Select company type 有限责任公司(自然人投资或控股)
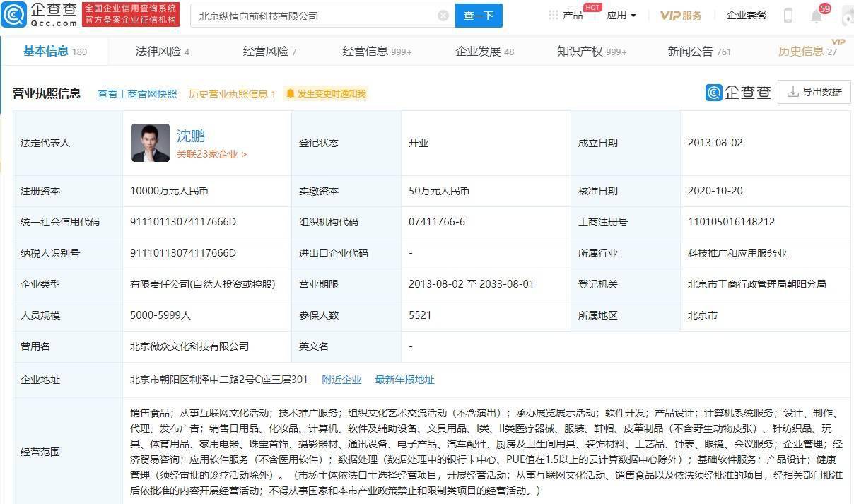Image resolution: width=854 pixels, height=504 pixels. click(203, 284)
